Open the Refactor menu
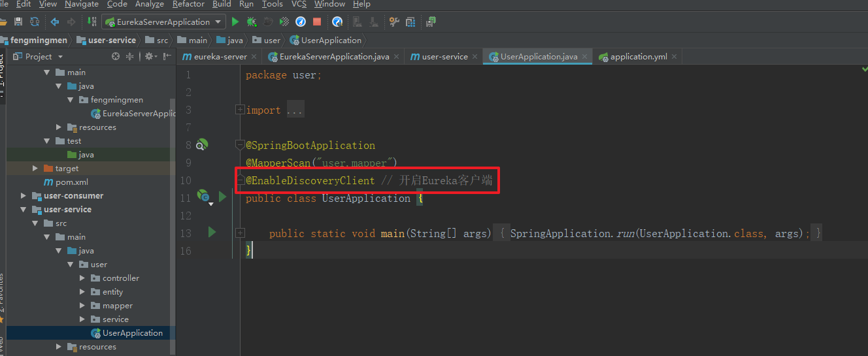The image size is (868, 356). [188, 4]
